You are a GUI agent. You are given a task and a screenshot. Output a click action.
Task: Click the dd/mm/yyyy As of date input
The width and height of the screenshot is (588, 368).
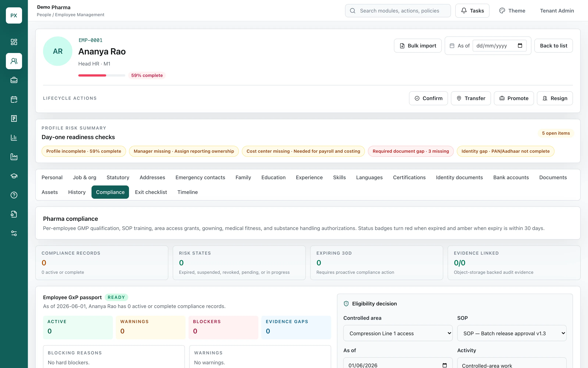(x=499, y=45)
